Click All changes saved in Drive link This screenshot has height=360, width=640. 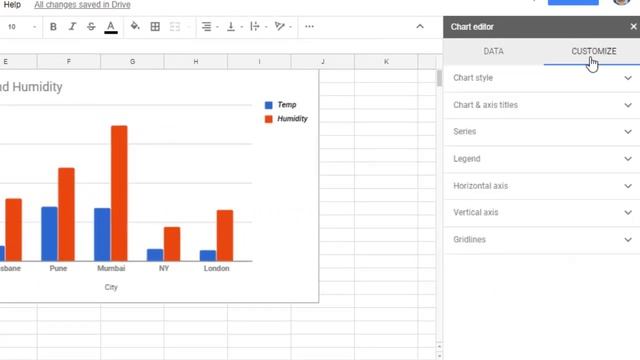click(82, 5)
